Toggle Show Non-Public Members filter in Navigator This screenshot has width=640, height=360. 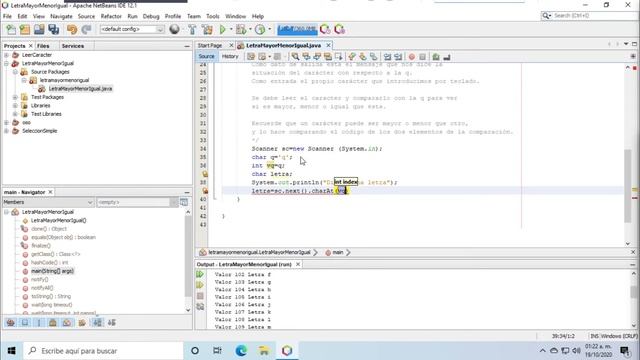pos(53,322)
